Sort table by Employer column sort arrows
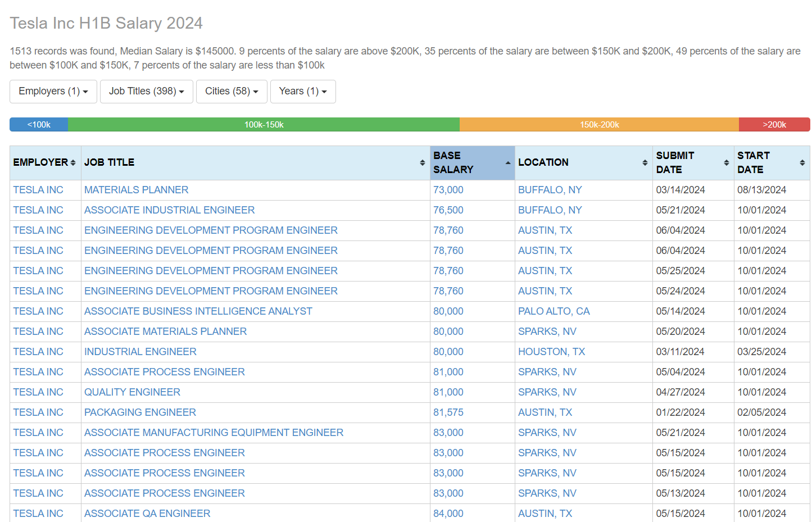Viewport: 812px width, 522px height. [x=73, y=162]
